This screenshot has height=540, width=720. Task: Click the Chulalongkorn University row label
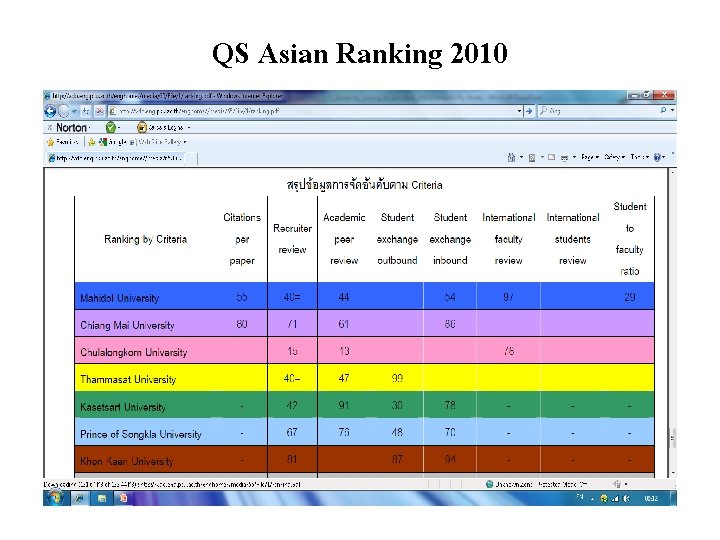tap(134, 352)
